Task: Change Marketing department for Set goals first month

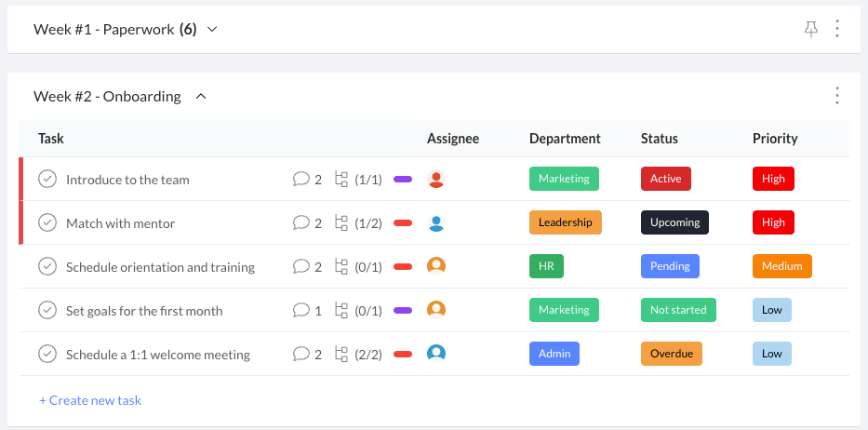Action: (564, 310)
